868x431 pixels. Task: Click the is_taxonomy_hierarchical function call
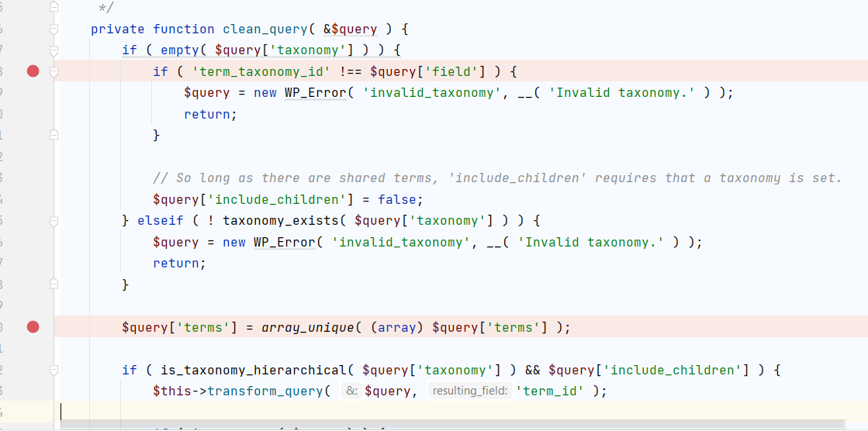click(254, 370)
